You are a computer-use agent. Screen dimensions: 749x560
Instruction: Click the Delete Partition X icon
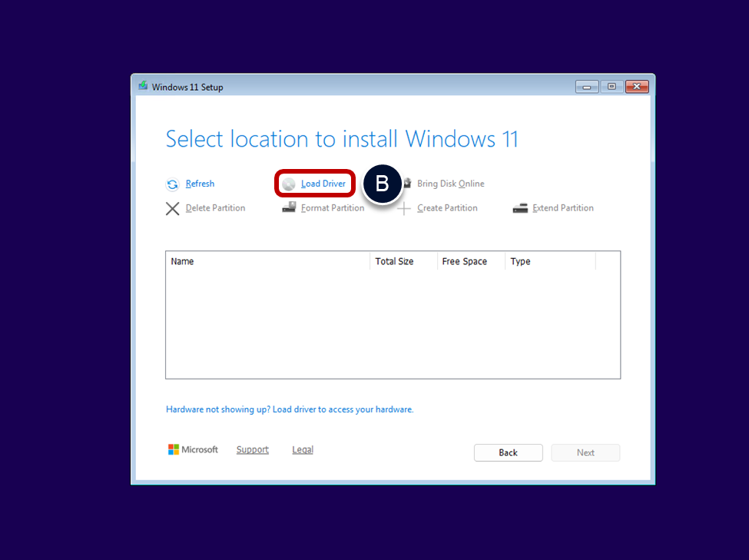(173, 208)
